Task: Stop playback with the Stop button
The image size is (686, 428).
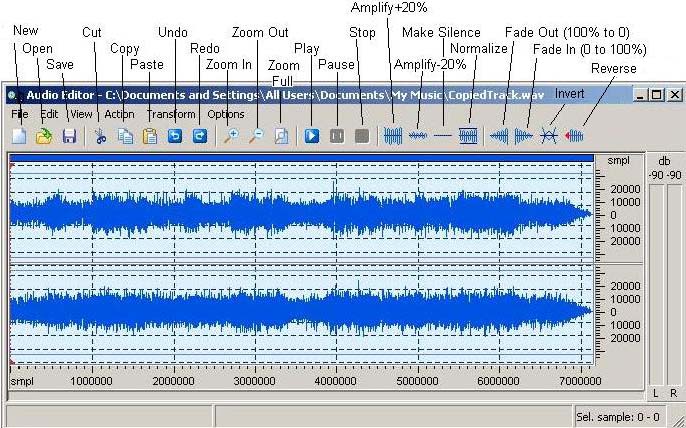Action: pyautogui.click(x=362, y=136)
